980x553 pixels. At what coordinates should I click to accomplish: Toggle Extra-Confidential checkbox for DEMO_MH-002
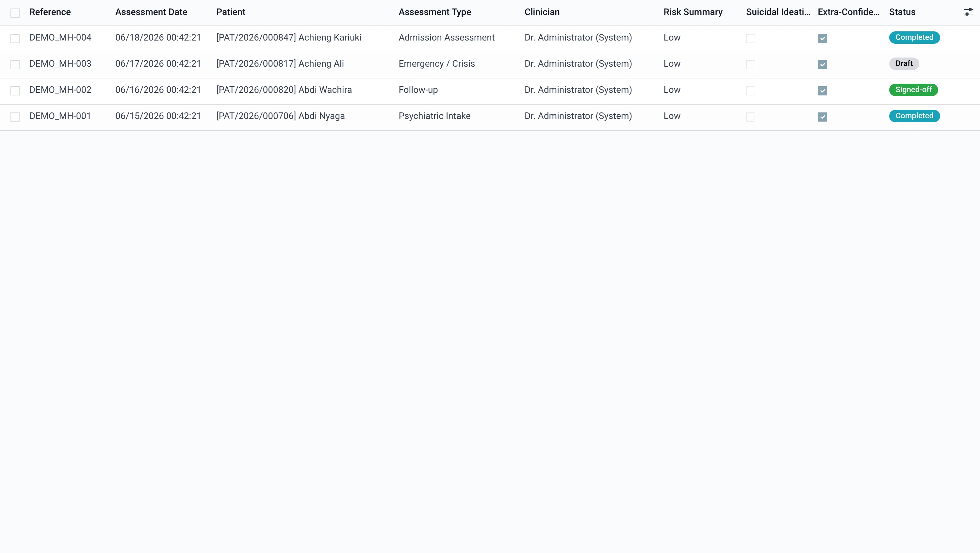pos(823,91)
